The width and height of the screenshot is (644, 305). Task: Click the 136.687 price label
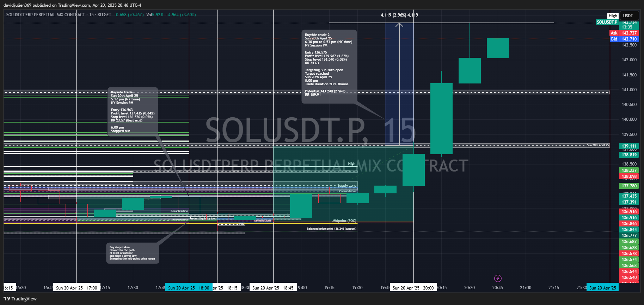tap(629, 242)
